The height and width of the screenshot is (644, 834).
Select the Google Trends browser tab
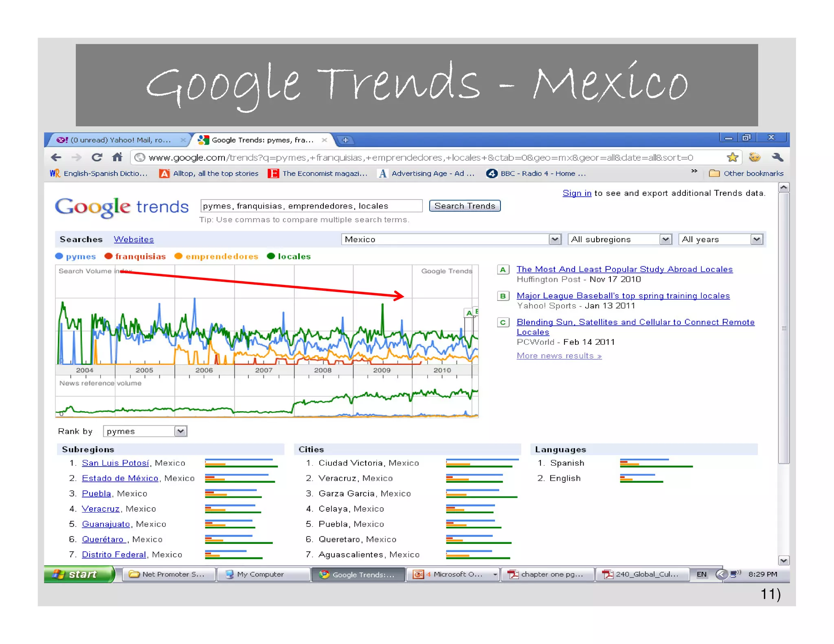tap(263, 140)
